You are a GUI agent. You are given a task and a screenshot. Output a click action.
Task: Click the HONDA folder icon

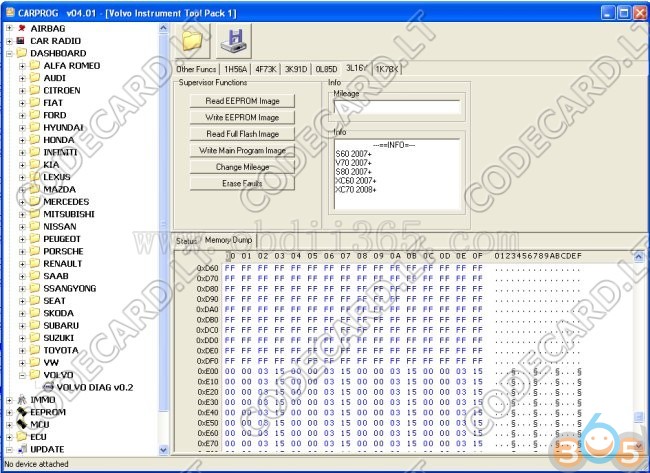pyautogui.click(x=35, y=140)
